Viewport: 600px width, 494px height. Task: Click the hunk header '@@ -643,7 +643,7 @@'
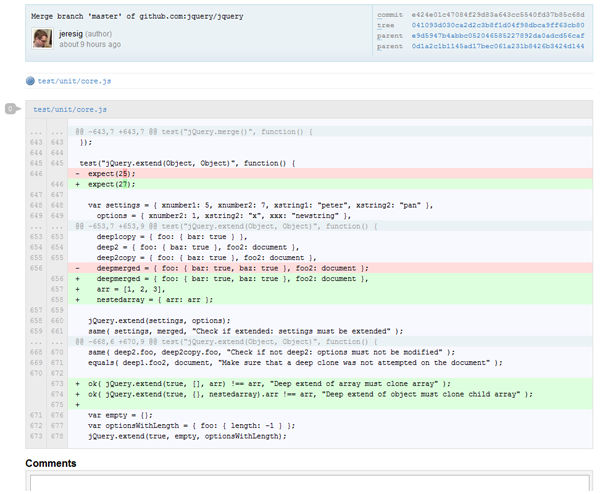(330, 132)
